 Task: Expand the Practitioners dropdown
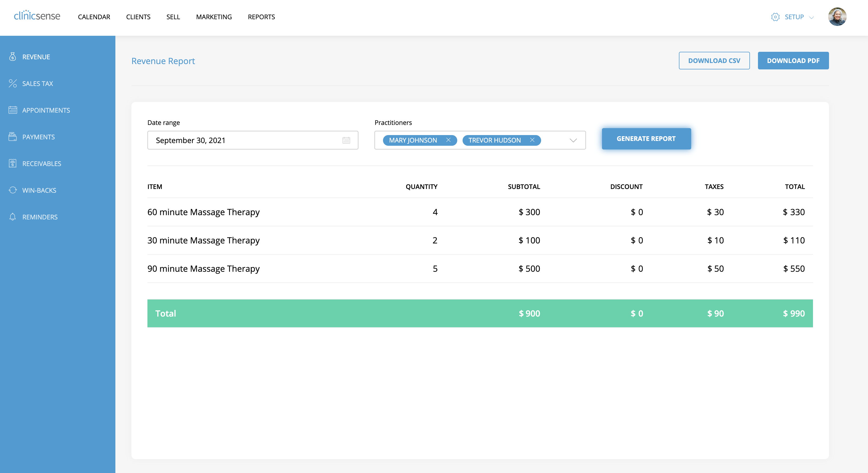[x=573, y=140]
